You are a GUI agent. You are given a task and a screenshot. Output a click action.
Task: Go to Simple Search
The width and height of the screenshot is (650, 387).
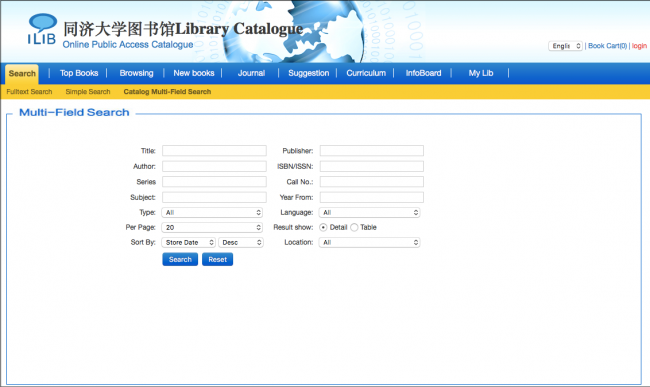click(x=88, y=92)
